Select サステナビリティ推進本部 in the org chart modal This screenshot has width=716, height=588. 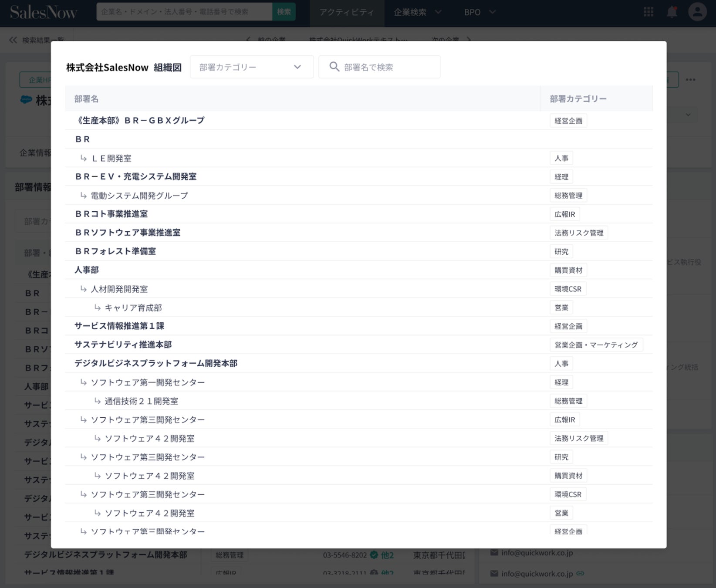(x=123, y=345)
